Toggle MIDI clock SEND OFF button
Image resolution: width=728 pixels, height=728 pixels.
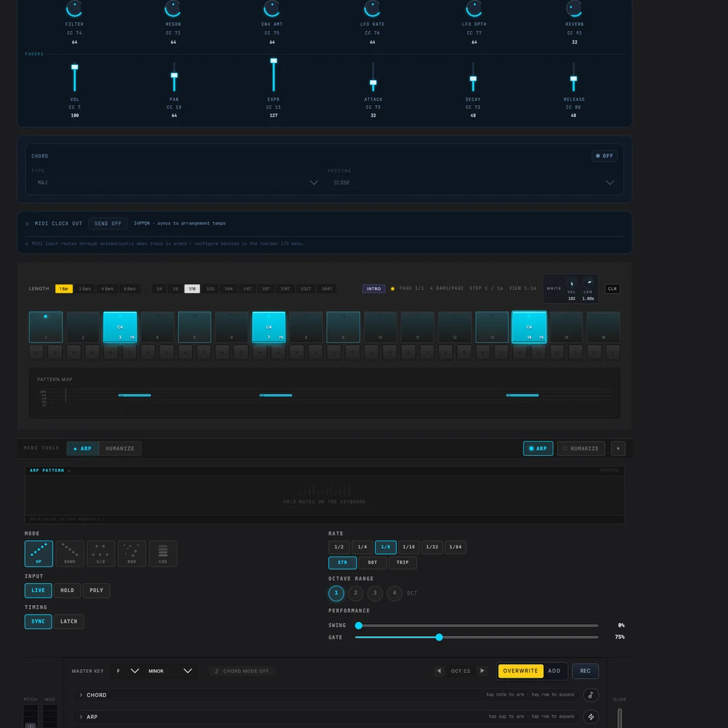click(x=108, y=223)
